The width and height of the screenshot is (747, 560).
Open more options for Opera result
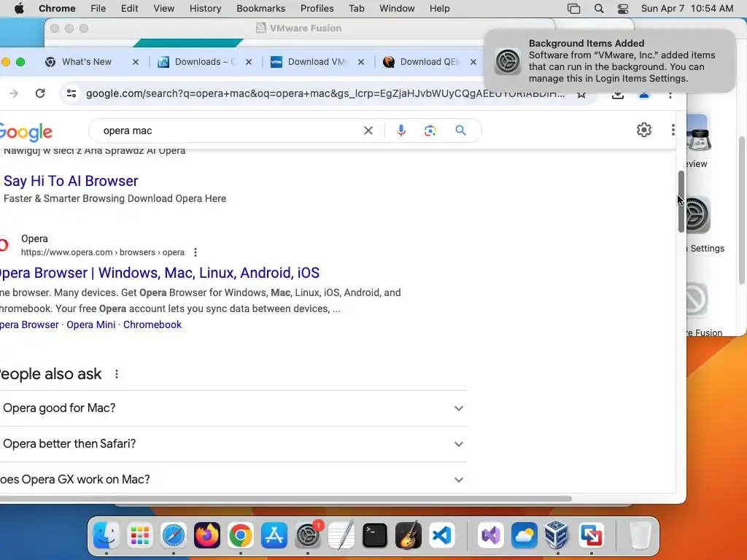tap(196, 252)
